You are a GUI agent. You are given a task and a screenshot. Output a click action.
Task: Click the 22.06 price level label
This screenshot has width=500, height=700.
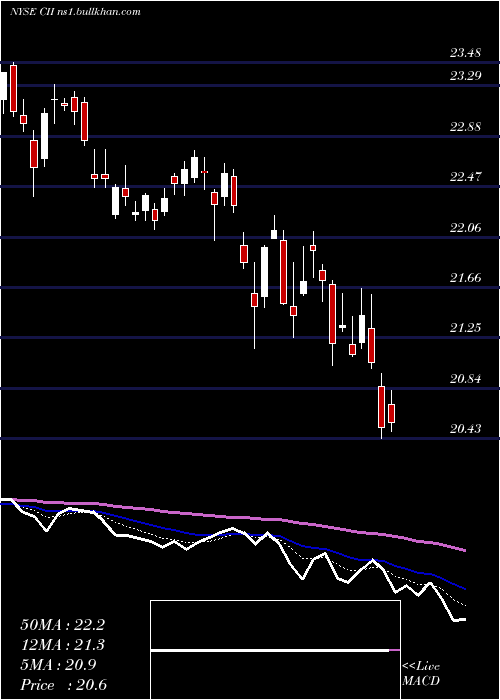tap(465, 228)
